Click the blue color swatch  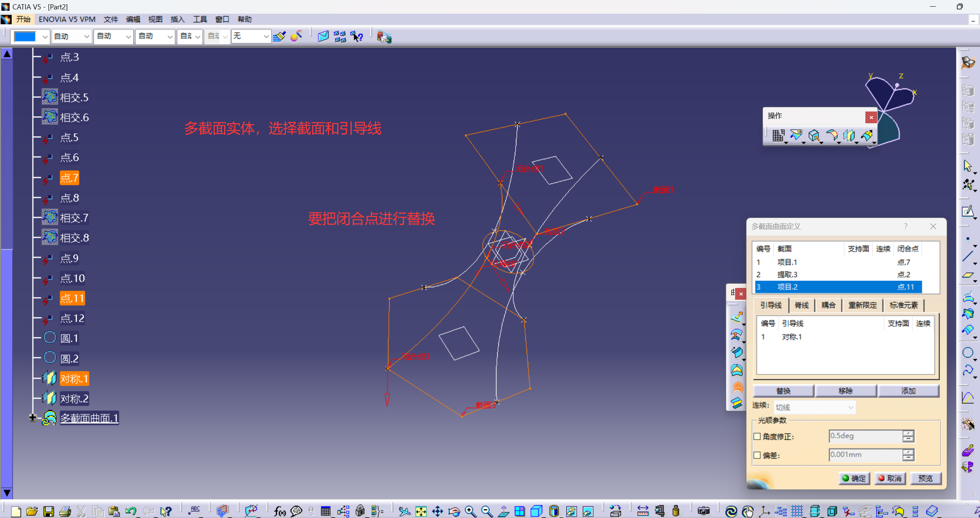(x=25, y=37)
